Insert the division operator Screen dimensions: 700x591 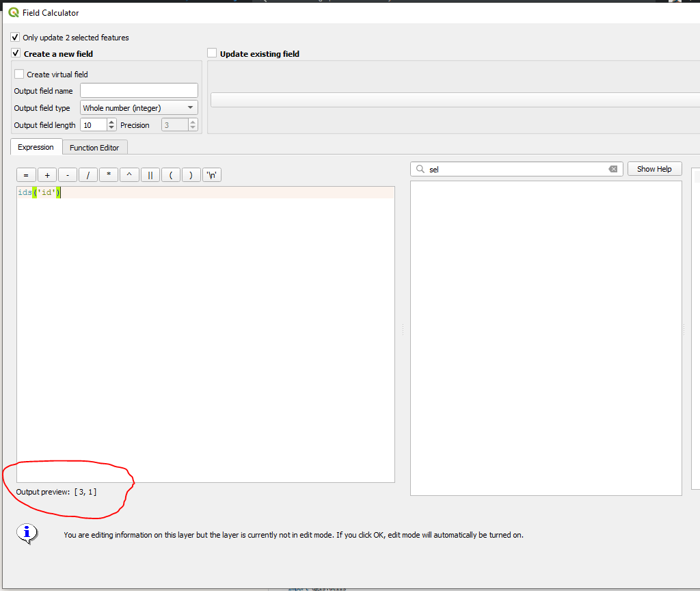click(x=87, y=174)
